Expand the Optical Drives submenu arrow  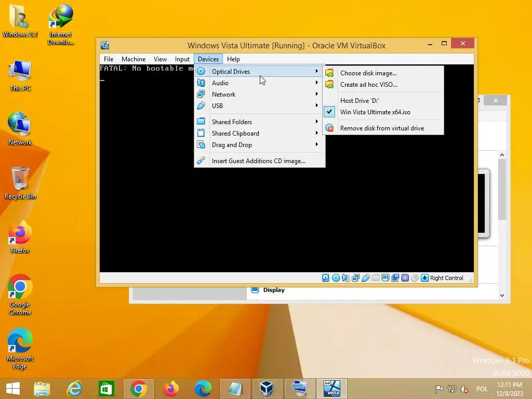pos(316,71)
